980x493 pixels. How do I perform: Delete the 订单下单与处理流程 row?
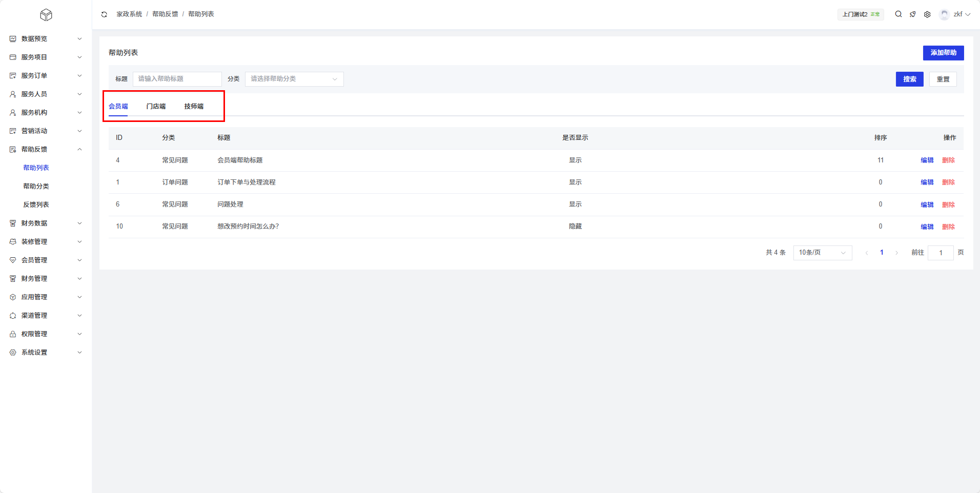point(948,182)
